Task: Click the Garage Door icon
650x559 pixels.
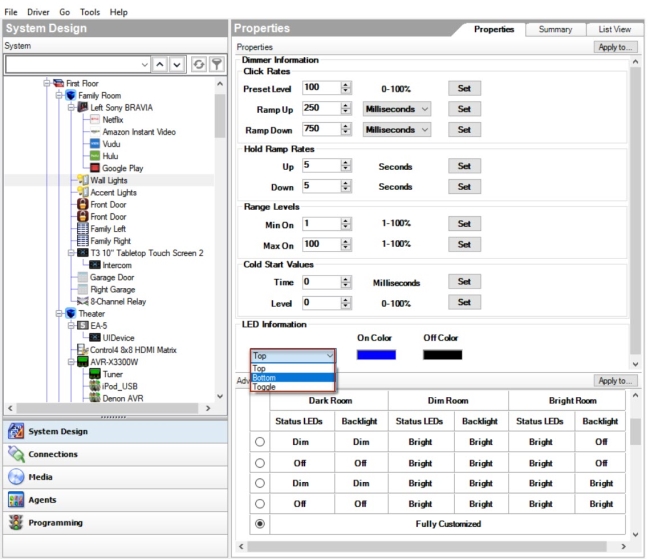Action: (83, 277)
